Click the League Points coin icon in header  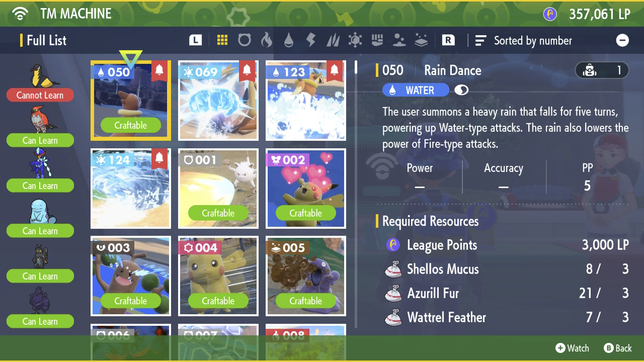[x=550, y=14]
